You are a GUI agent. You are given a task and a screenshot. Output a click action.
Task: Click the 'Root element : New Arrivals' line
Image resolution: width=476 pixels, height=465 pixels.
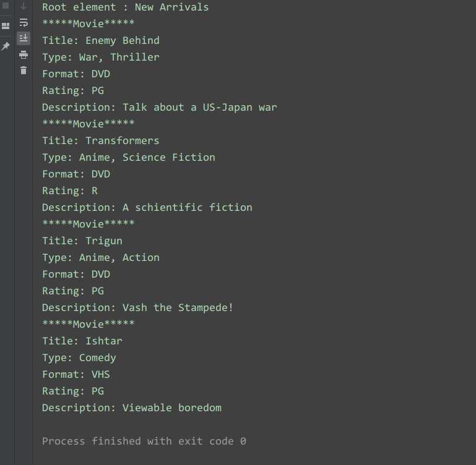pos(126,7)
